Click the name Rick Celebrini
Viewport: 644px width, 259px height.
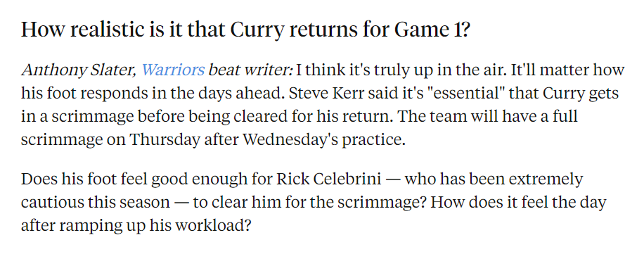click(328, 179)
